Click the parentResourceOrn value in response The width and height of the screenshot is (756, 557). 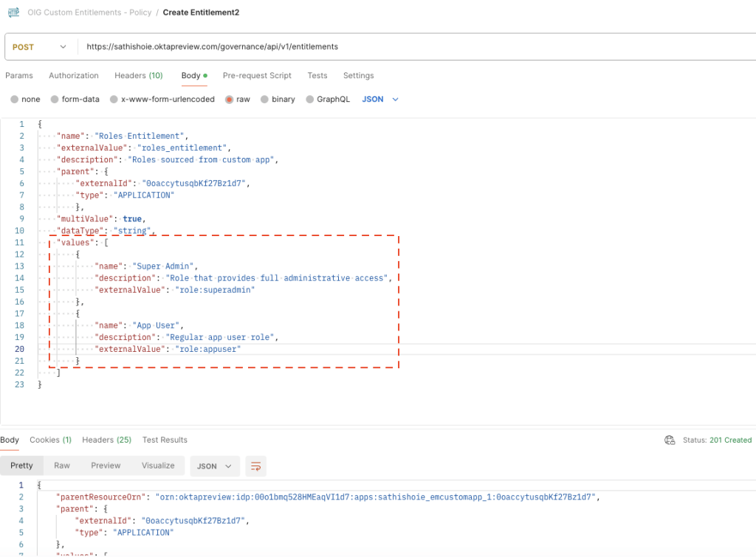376,497
